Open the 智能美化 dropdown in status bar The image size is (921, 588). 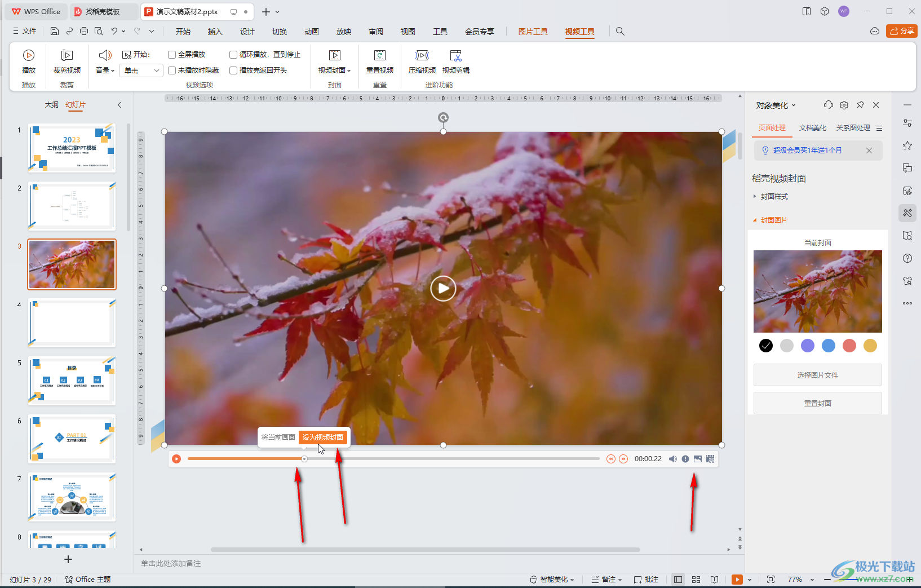click(x=552, y=580)
